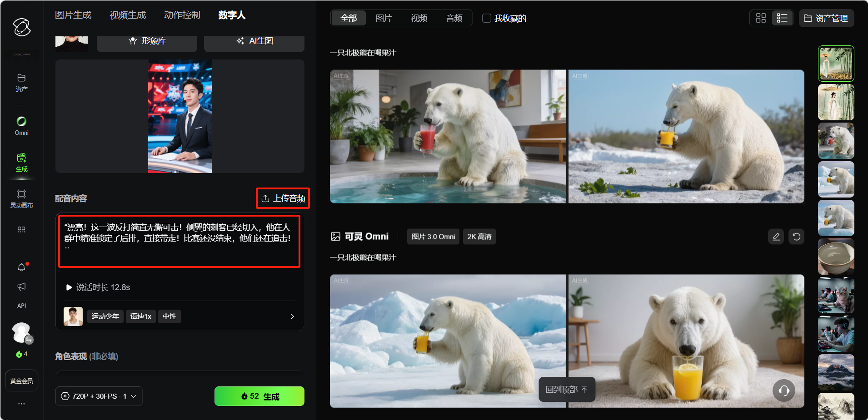Select the tea bowl thumbnail
This screenshot has width=868, height=420.
point(836,257)
